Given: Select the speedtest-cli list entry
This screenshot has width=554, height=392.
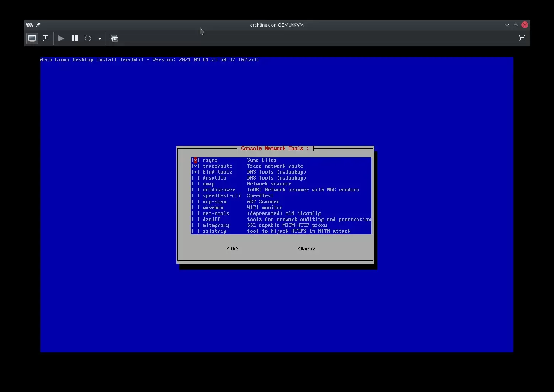Looking at the screenshot, I should click(221, 196).
